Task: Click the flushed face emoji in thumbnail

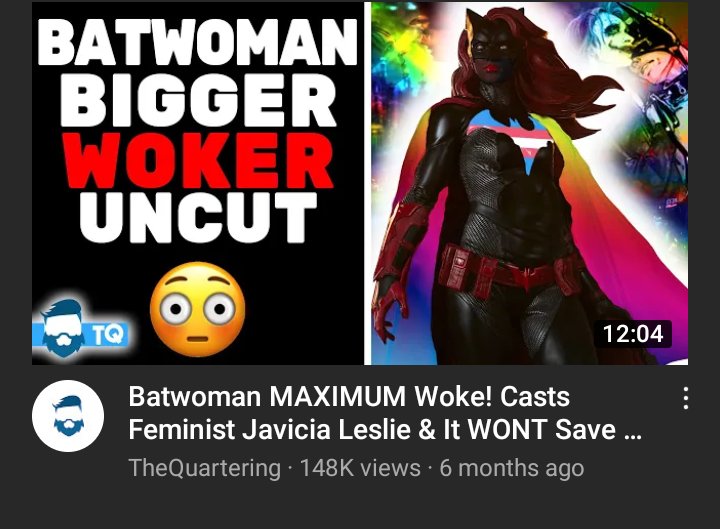Action: pos(198,310)
